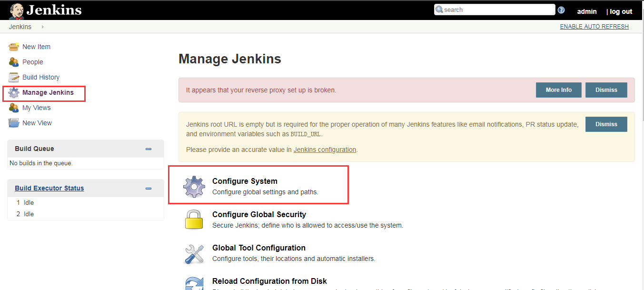Click the Build Queue panel title
Viewport: 644px width, 290px height.
pyautogui.click(x=34, y=149)
